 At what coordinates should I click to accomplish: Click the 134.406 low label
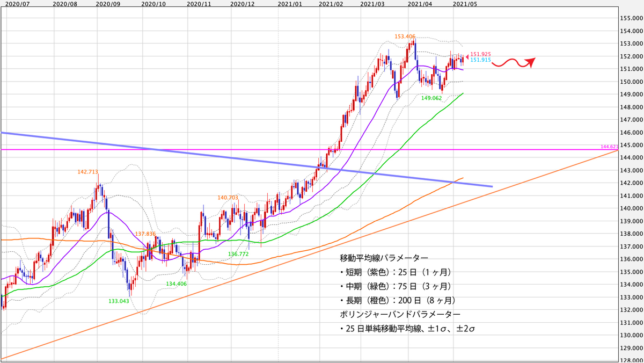[x=176, y=284]
